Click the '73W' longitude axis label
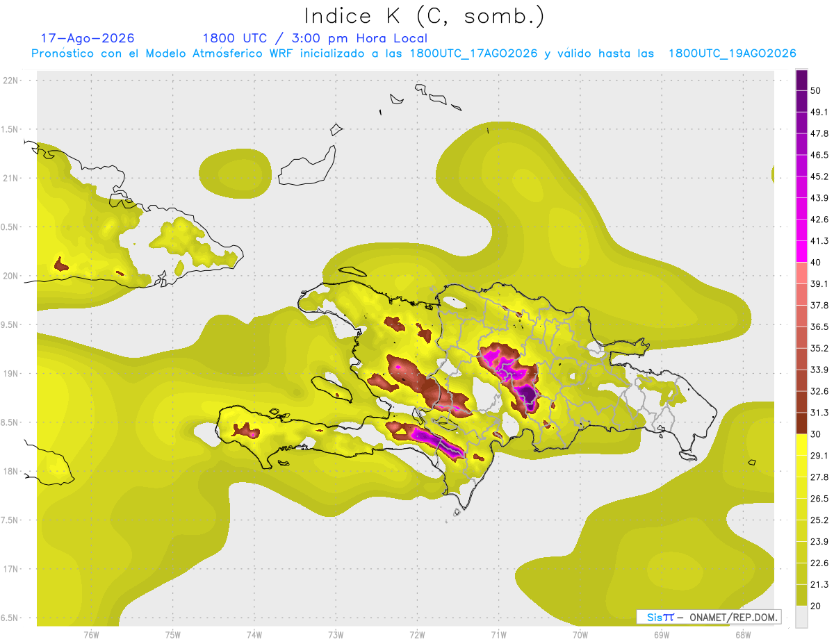The image size is (834, 644). [336, 634]
